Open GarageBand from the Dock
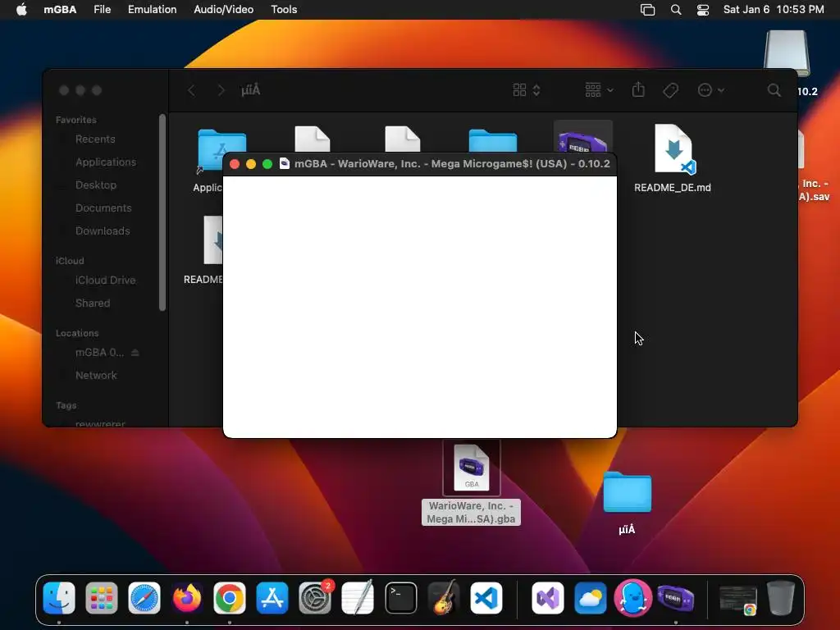 click(444, 598)
